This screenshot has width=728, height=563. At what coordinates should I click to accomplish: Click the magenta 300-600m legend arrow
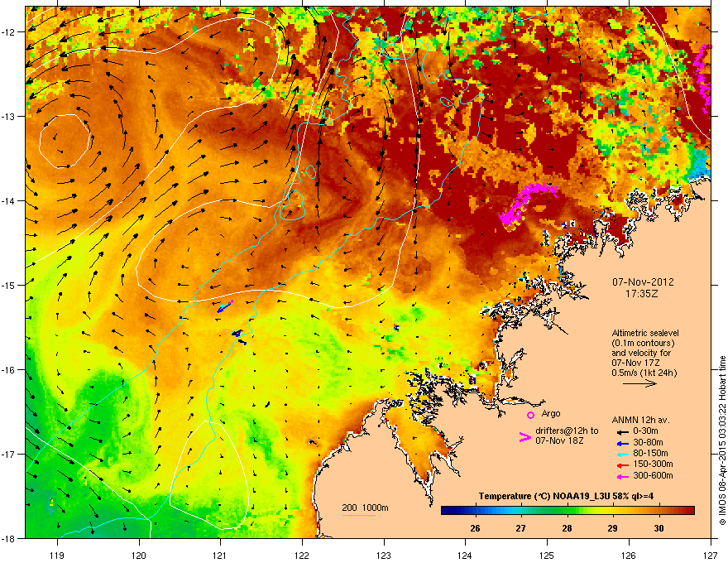(x=621, y=477)
